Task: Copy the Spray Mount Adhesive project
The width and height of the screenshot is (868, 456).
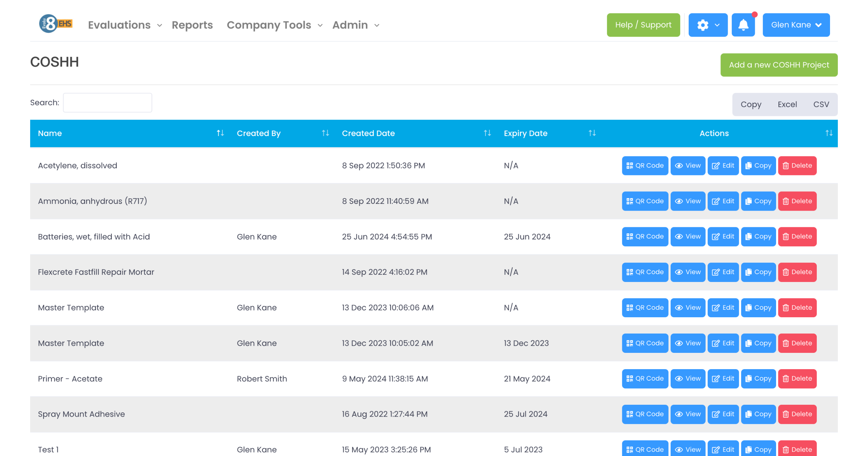Action: 758,414
